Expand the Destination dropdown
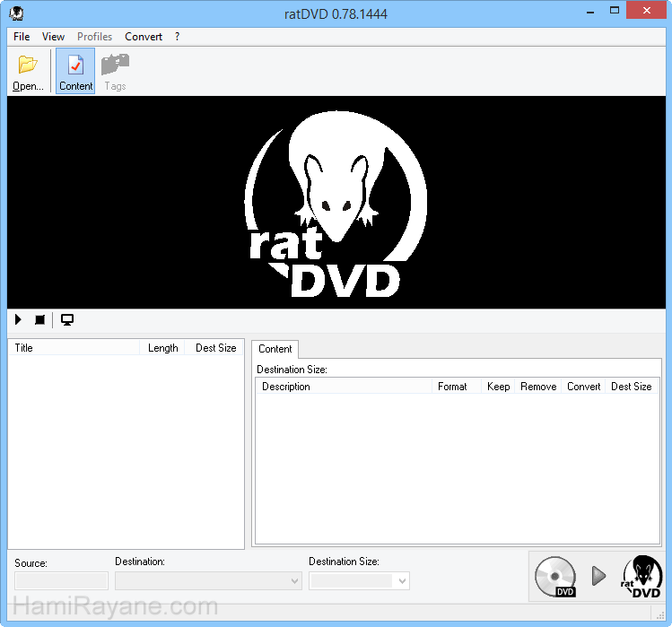This screenshot has width=672, height=627. [295, 581]
